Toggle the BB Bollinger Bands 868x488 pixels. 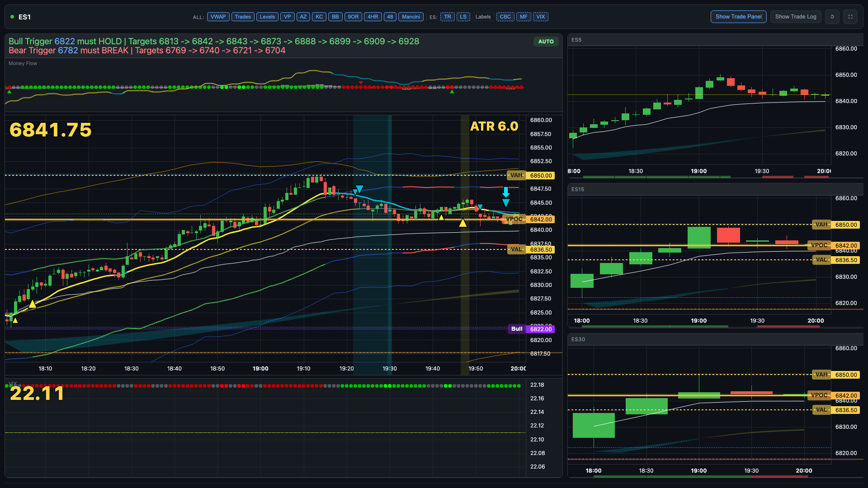coord(335,16)
